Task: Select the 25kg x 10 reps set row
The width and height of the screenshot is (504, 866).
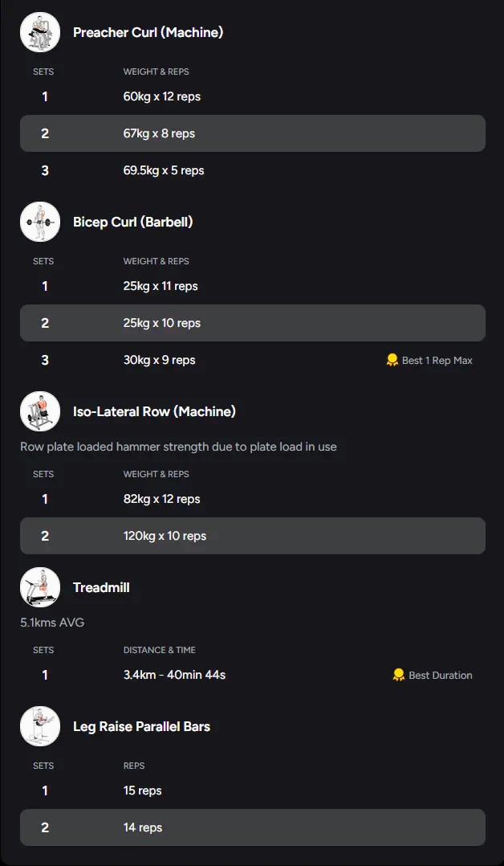Action: tap(252, 323)
